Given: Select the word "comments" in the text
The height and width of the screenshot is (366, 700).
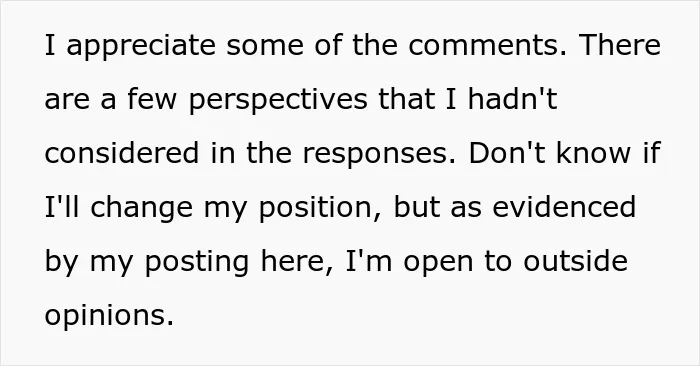Looking at the screenshot, I should click(484, 46).
